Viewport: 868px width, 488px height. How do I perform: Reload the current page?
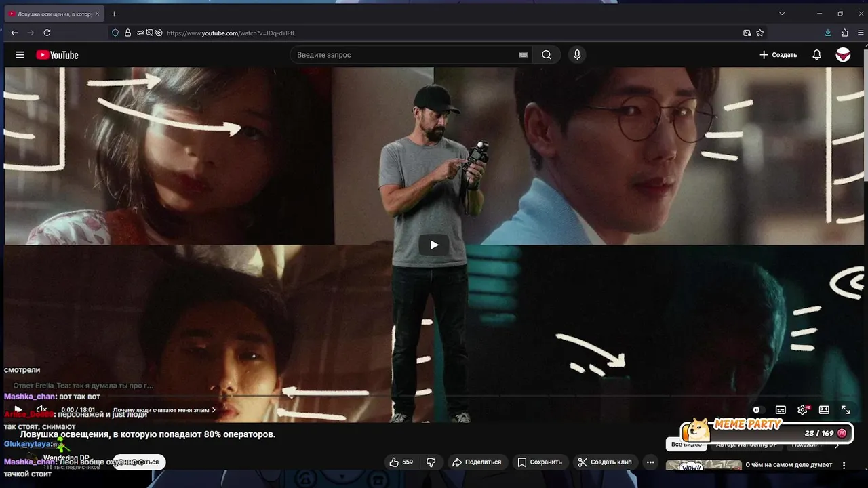tap(47, 33)
